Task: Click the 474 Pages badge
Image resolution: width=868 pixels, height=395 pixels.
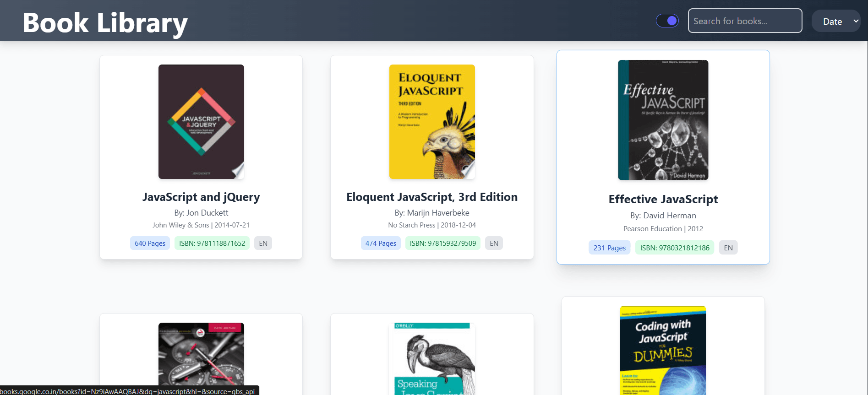Action: [381, 243]
